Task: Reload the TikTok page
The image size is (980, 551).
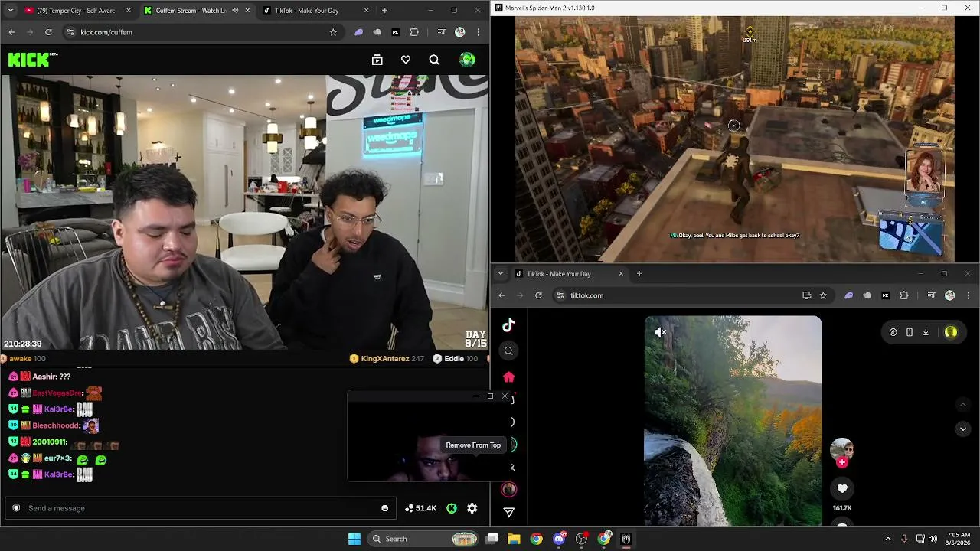Action: point(538,295)
